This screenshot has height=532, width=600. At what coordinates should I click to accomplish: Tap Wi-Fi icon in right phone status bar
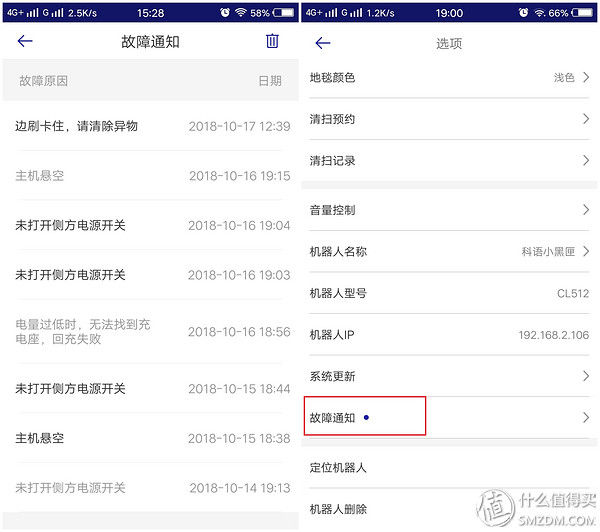[x=540, y=13]
